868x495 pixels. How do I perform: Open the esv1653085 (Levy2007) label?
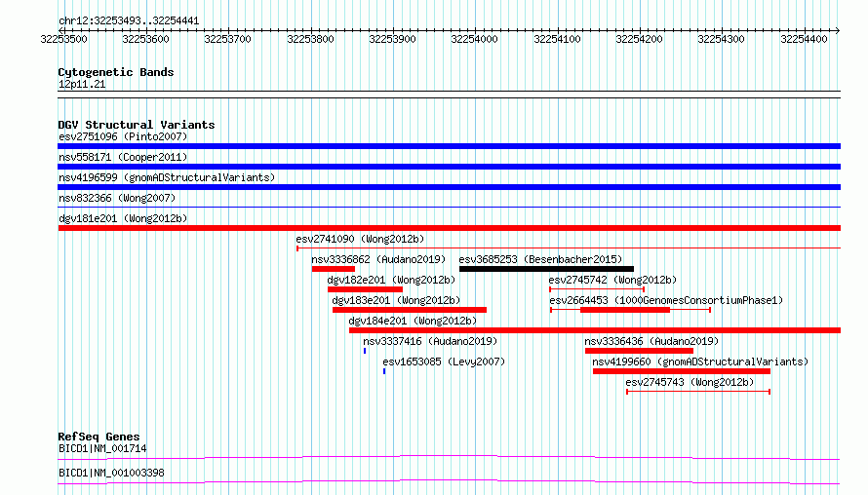point(444,362)
